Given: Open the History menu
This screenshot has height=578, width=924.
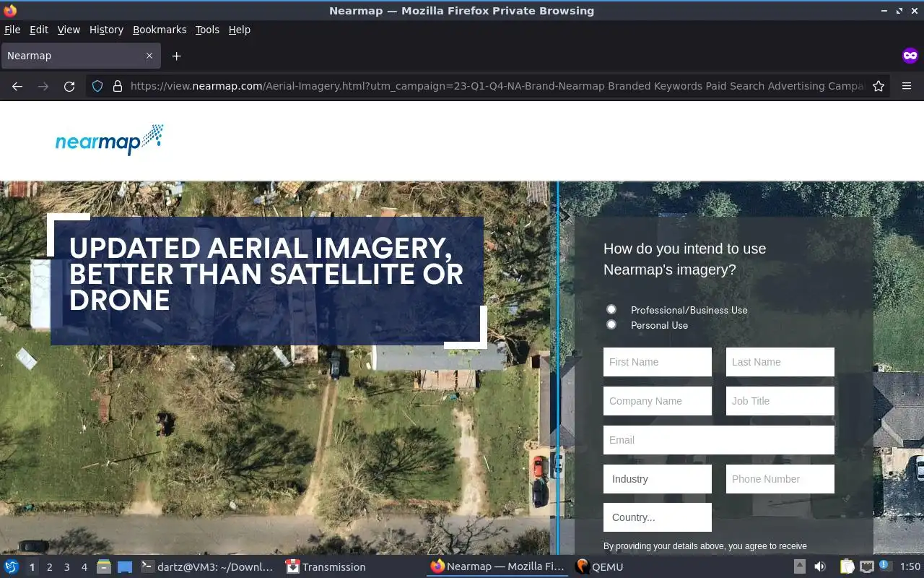Looking at the screenshot, I should click(106, 30).
